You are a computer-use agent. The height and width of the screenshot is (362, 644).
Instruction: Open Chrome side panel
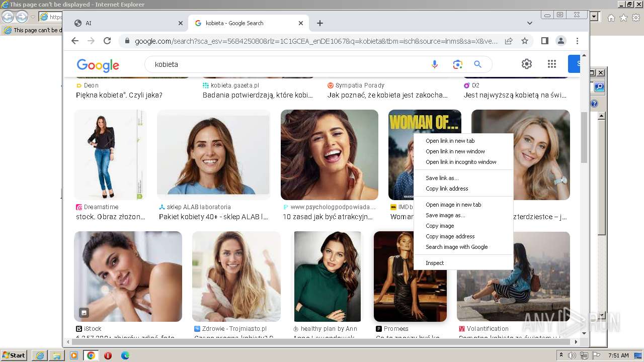544,41
